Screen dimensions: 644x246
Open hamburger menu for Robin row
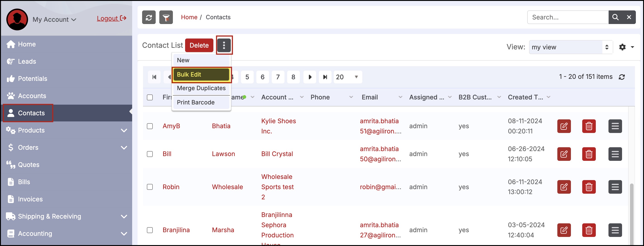point(615,187)
